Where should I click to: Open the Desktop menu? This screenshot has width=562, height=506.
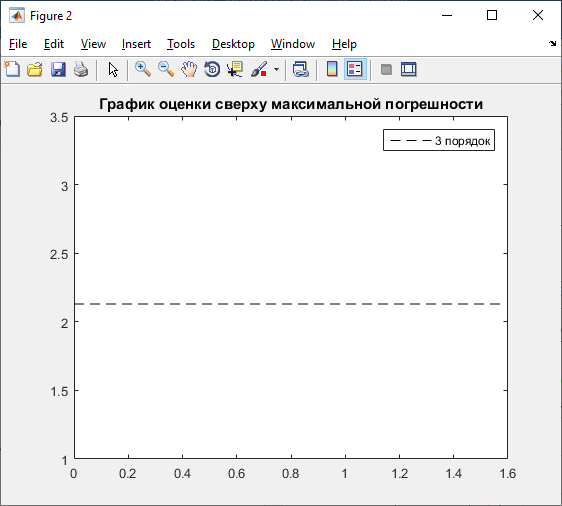pyautogui.click(x=233, y=44)
